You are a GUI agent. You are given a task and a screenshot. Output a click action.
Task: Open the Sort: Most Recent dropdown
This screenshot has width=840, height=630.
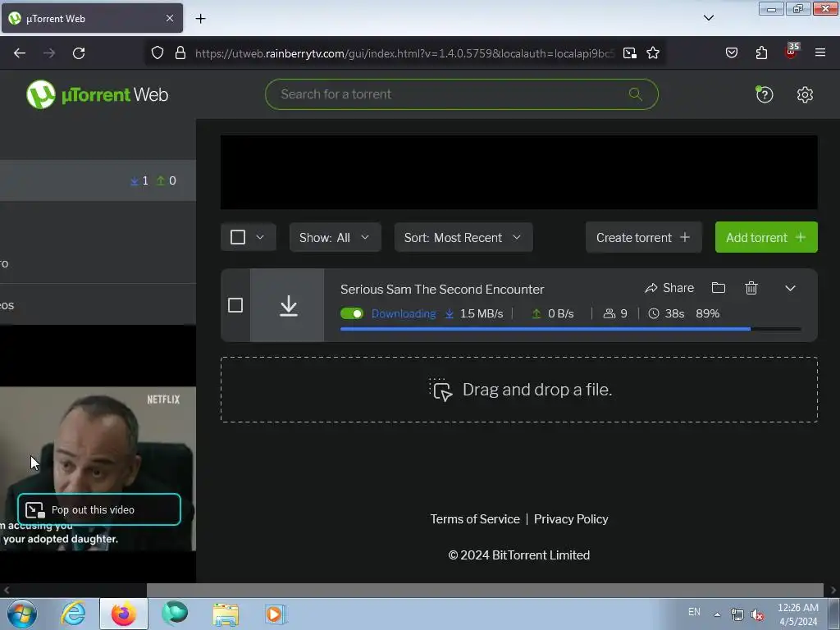click(x=463, y=237)
